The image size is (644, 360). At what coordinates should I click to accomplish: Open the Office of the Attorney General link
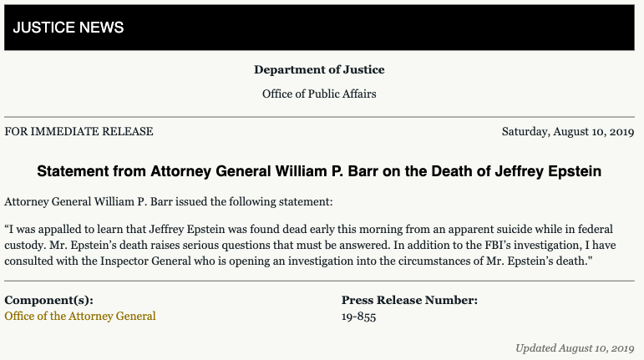coord(80,316)
